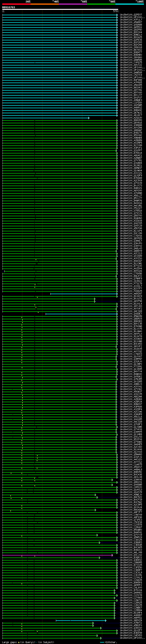This screenshot has height=644, width=146.
Task: Open hit UniRef100_Q5N4N3
Action: (131, 454)
